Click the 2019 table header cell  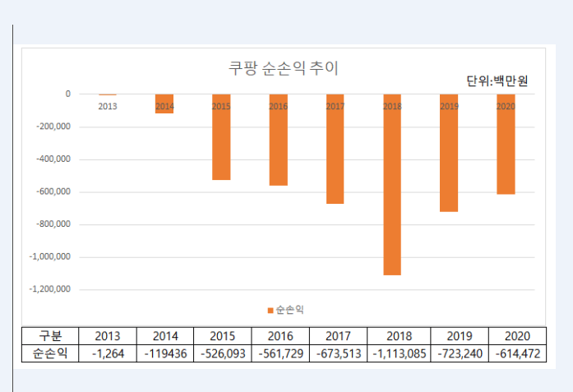[x=460, y=336]
